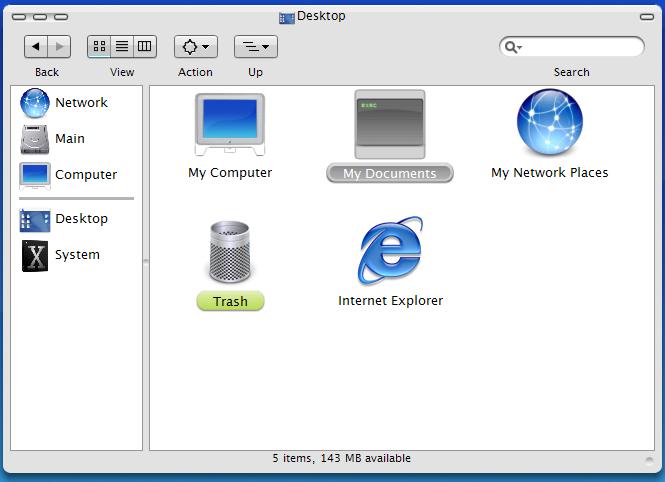The image size is (665, 482).
Task: Select the Trash can icon
Action: [x=230, y=251]
